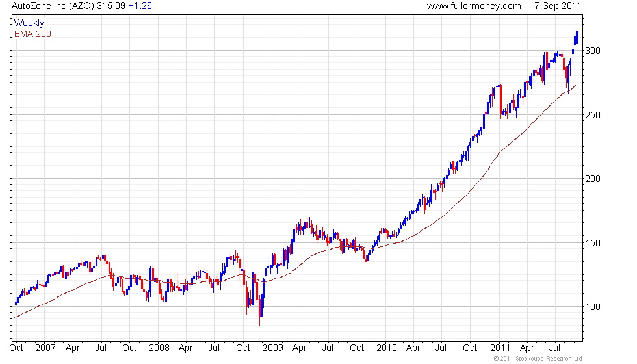Click the 2010 year axis label
The width and height of the screenshot is (637, 364).
click(x=386, y=348)
